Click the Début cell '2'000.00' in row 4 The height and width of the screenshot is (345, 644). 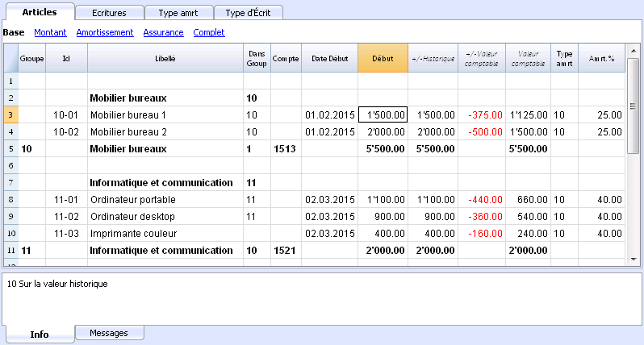383,131
